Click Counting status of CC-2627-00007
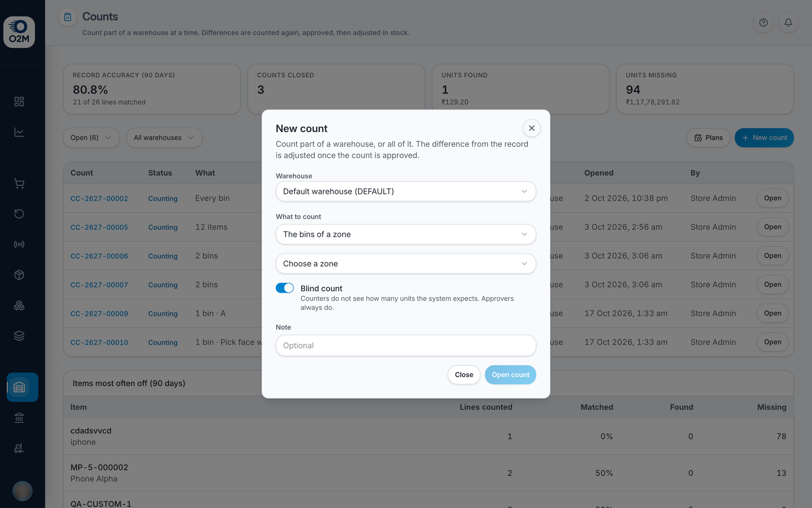 tap(163, 285)
